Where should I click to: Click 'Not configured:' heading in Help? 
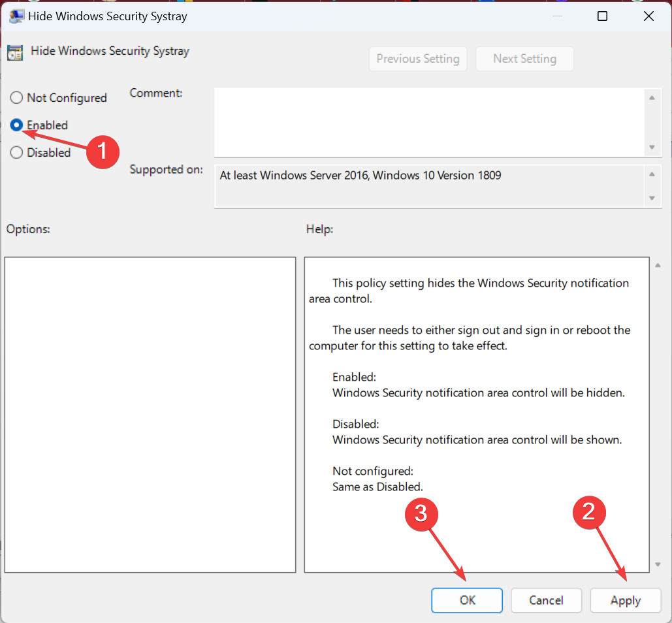(x=373, y=471)
